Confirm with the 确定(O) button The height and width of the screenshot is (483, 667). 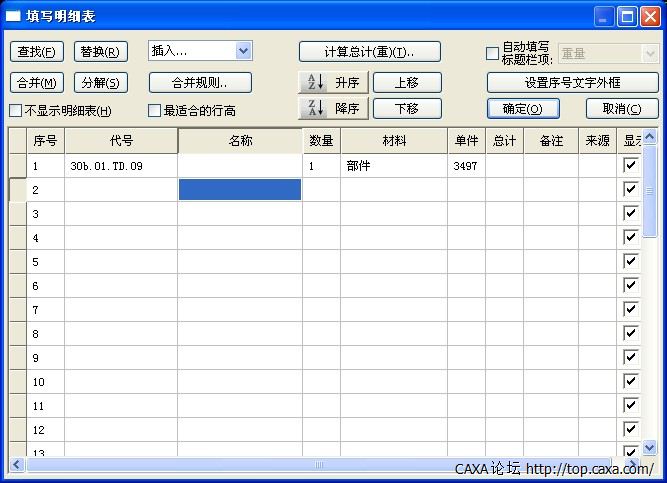tap(523, 109)
